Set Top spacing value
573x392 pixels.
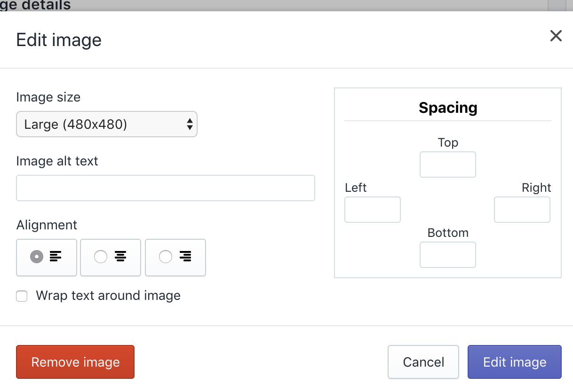pos(447,165)
